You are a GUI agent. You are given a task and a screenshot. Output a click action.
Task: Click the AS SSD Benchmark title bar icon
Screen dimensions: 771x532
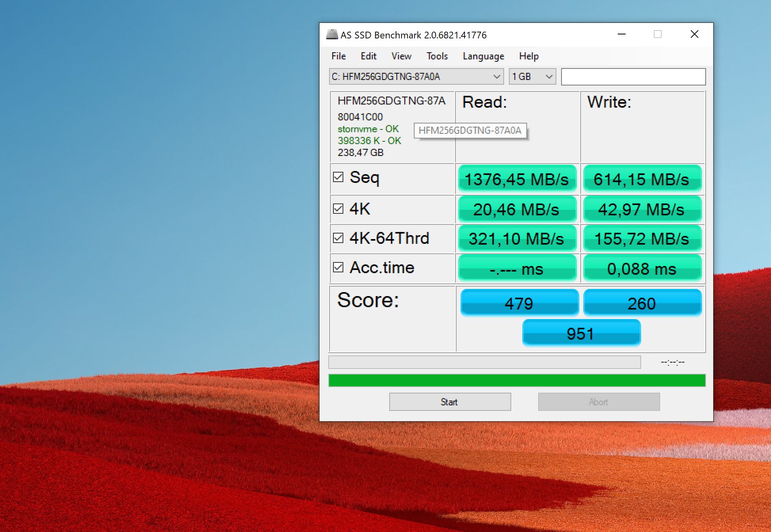(331, 34)
